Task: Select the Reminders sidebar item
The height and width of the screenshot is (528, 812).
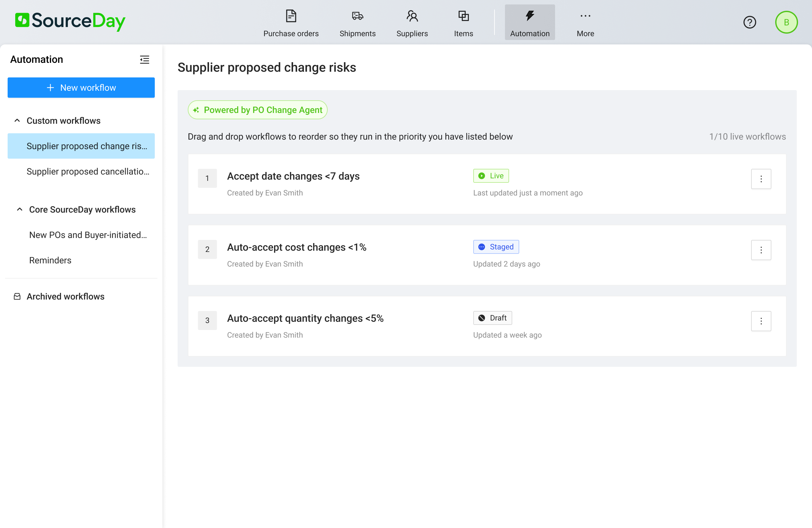Action: (x=50, y=260)
